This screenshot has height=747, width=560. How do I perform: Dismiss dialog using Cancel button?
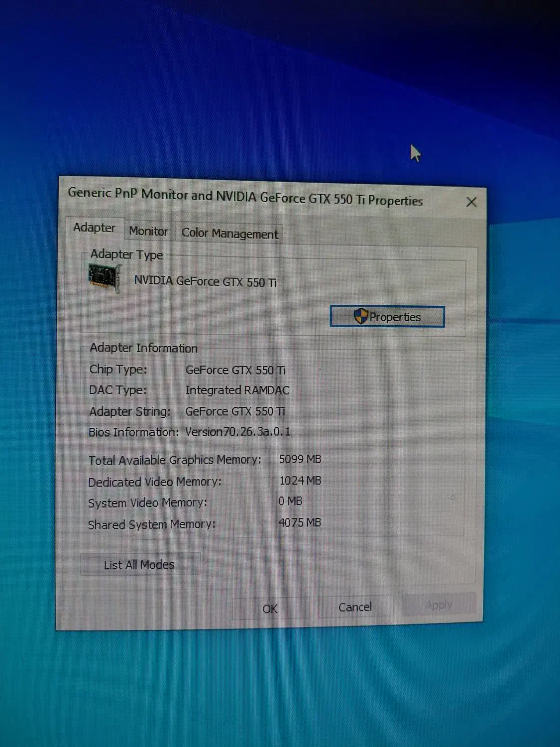pos(355,607)
